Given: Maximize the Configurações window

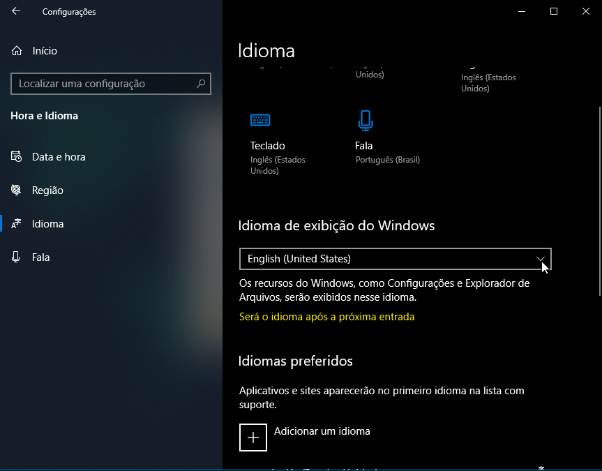Looking at the screenshot, I should (553, 11).
